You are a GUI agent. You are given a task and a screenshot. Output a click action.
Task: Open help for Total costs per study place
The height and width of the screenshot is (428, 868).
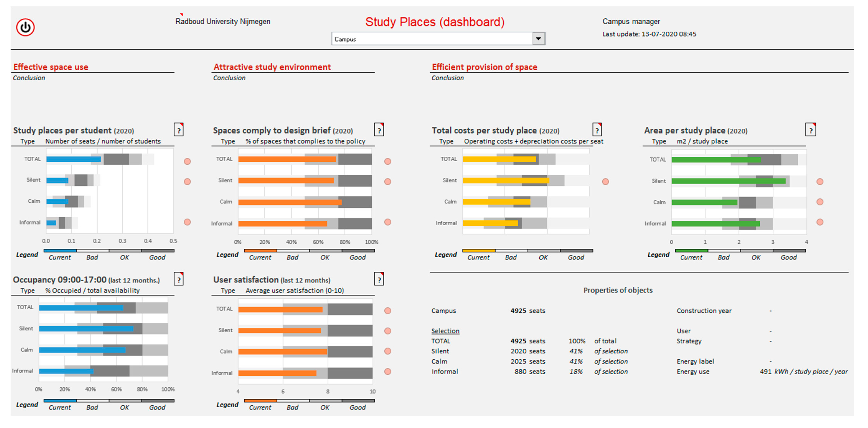click(597, 130)
